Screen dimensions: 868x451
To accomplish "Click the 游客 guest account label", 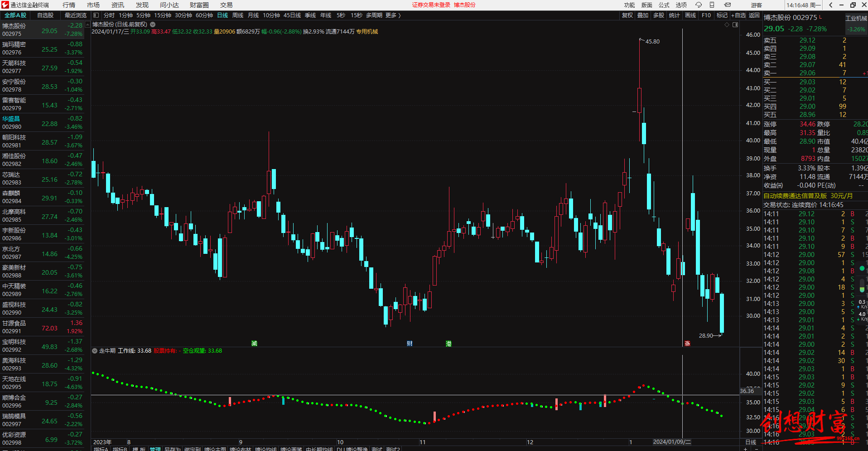I will pos(757,5).
